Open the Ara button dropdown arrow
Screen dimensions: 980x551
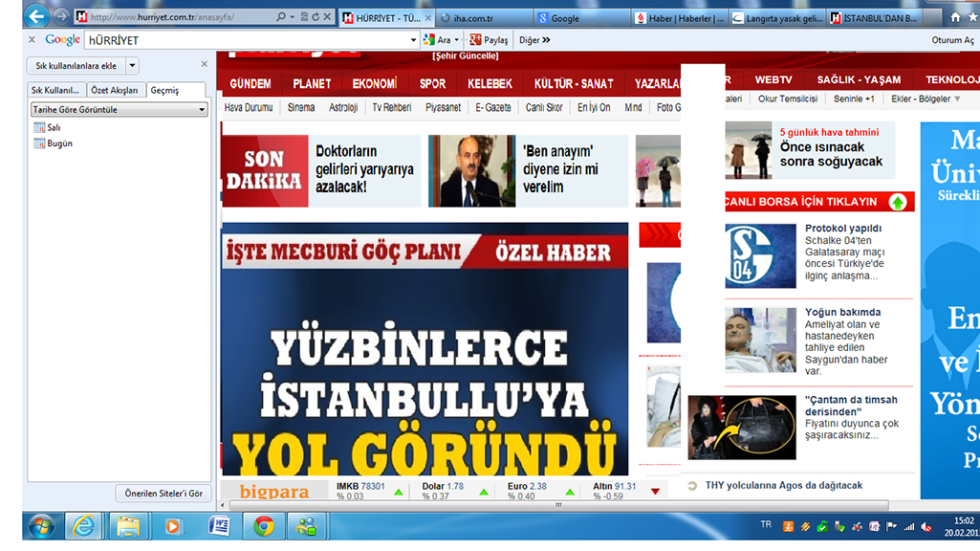click(x=457, y=40)
